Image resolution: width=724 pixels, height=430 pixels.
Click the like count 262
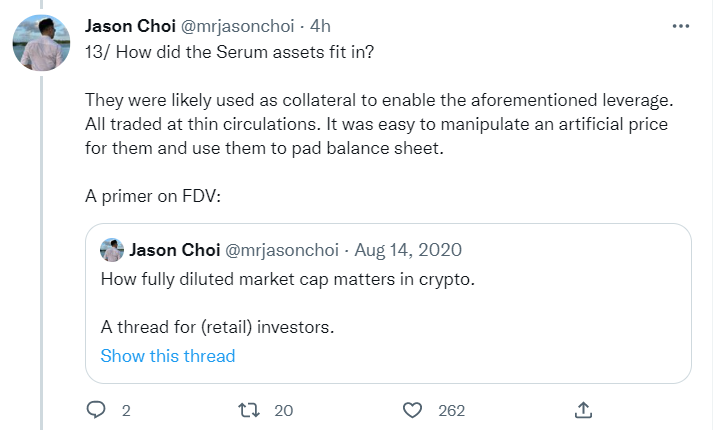(x=452, y=410)
